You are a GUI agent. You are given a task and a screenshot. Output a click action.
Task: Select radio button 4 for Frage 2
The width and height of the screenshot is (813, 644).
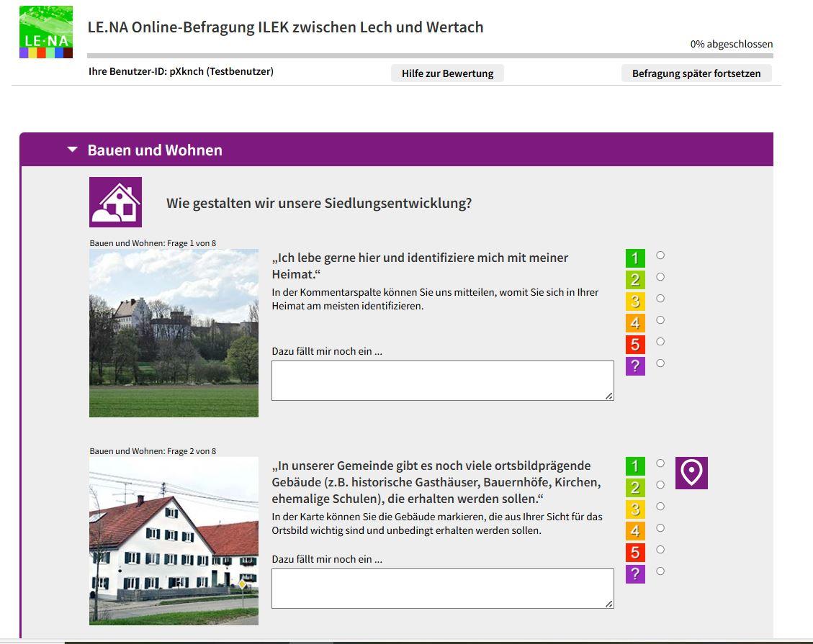[660, 528]
